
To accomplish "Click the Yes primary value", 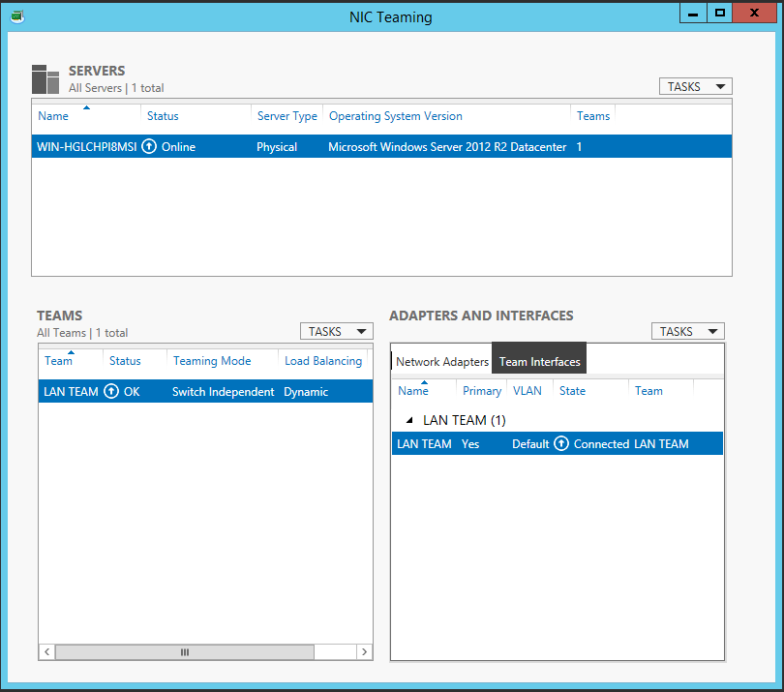I will [470, 444].
